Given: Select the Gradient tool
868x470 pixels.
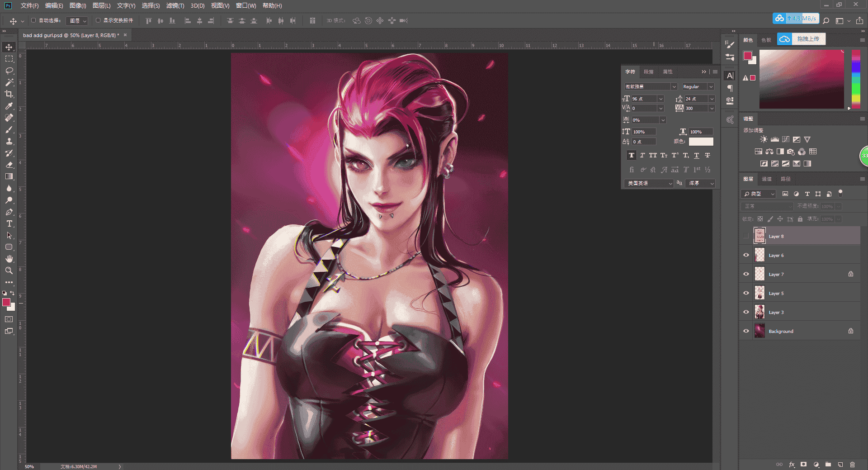Looking at the screenshot, I should 9,176.
